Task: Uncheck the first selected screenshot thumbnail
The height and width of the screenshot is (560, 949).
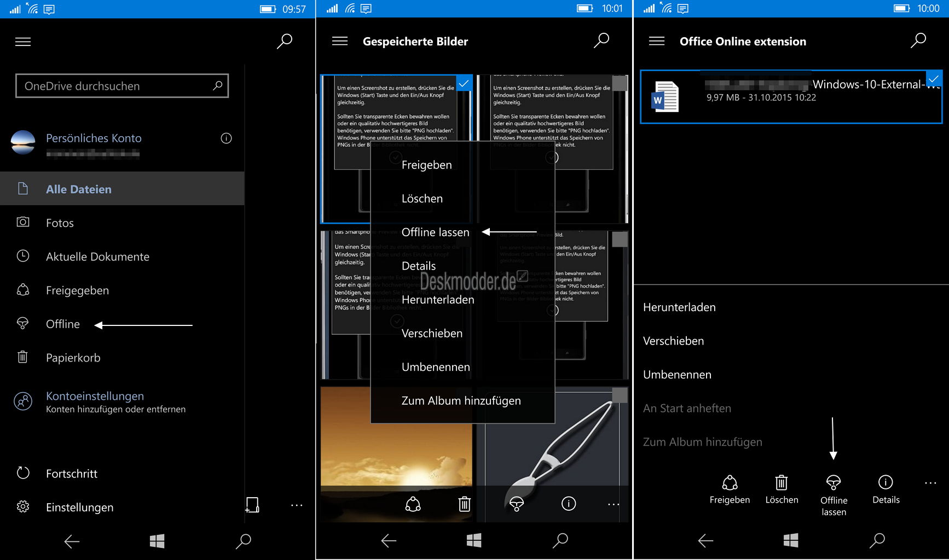Action: (464, 84)
